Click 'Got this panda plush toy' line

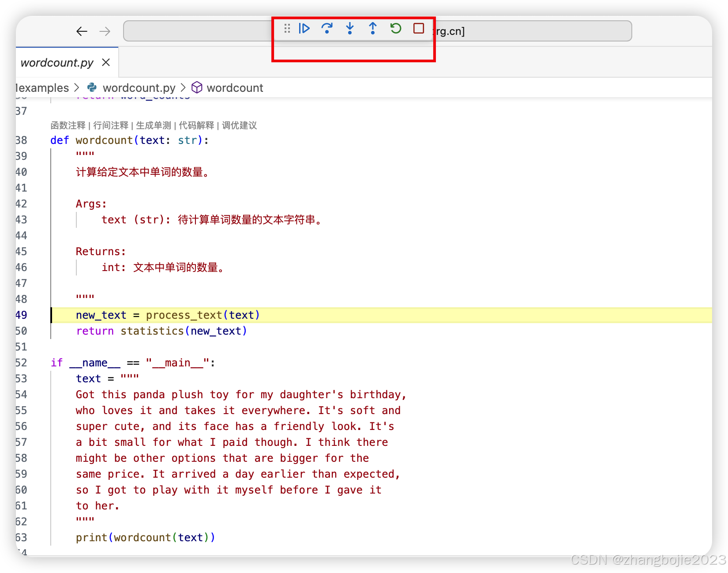(x=241, y=395)
